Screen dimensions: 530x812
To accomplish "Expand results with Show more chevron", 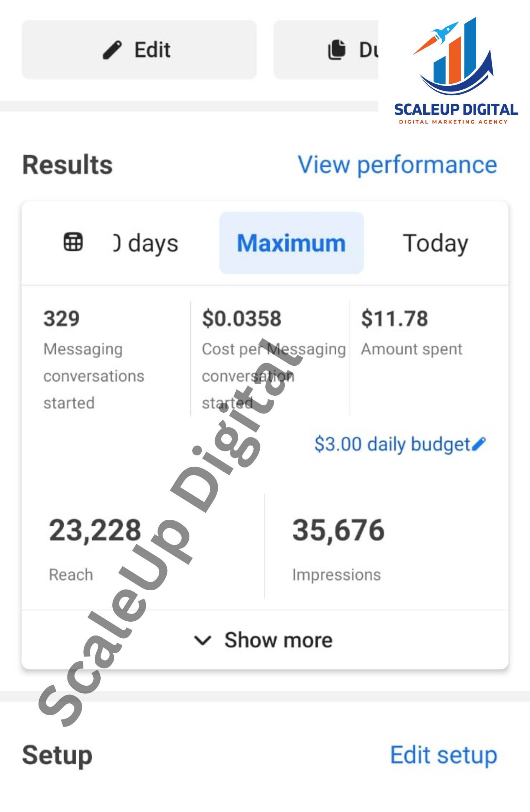I will click(203, 640).
